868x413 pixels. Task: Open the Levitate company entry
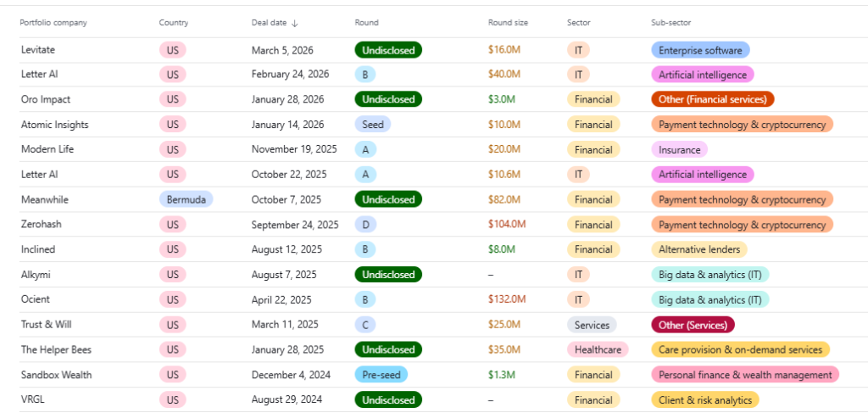(x=38, y=50)
